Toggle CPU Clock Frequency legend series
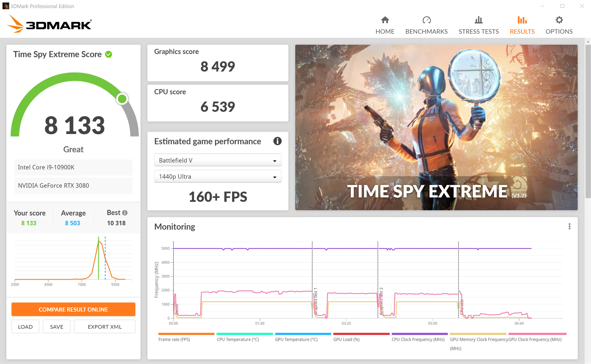Screen dimensions: 591x364 tap(418, 339)
